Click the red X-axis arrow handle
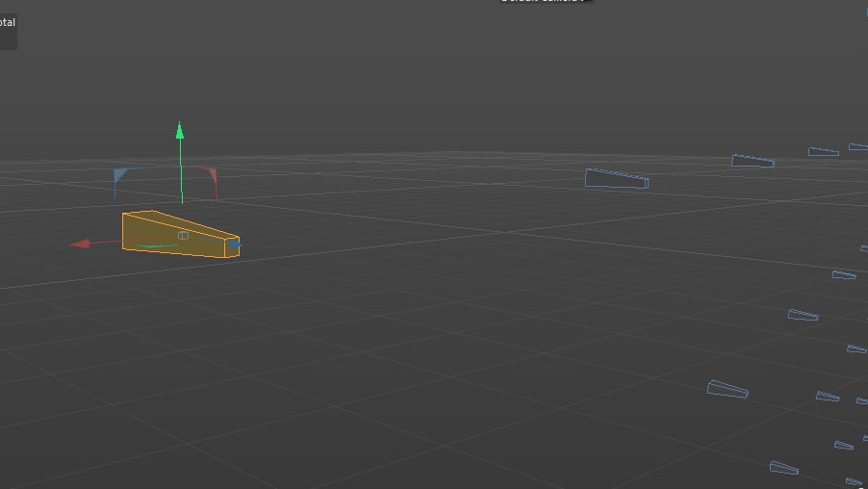The image size is (868, 489). pos(80,244)
